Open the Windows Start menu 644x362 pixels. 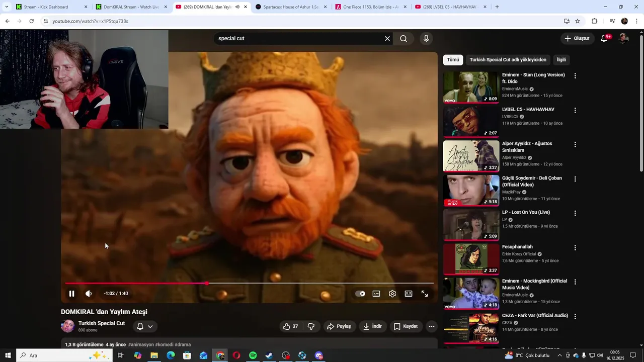click(x=8, y=355)
